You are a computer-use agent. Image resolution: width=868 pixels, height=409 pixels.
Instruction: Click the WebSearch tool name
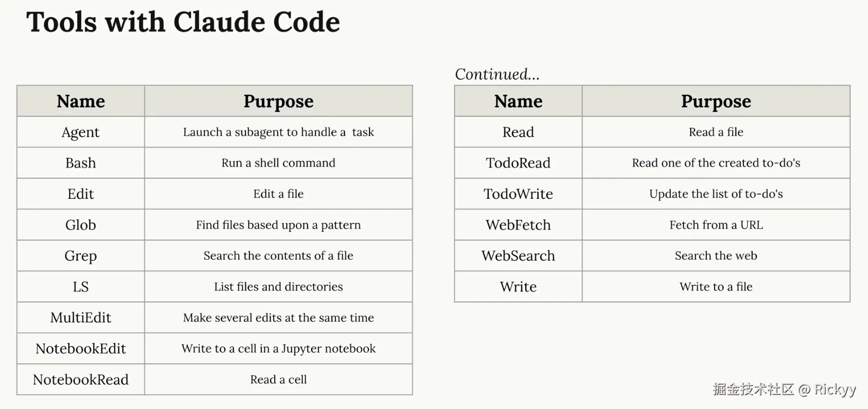(x=518, y=255)
